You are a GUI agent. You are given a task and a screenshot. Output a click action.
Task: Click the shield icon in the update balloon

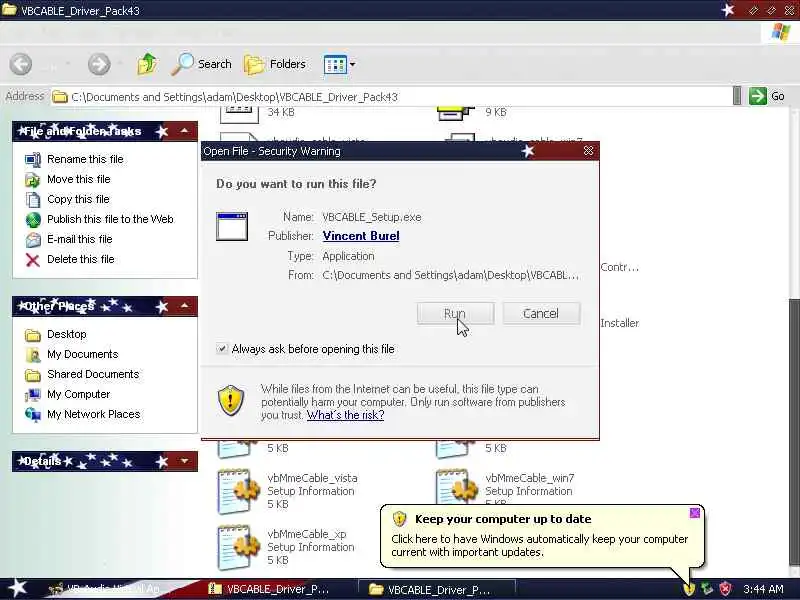point(399,519)
